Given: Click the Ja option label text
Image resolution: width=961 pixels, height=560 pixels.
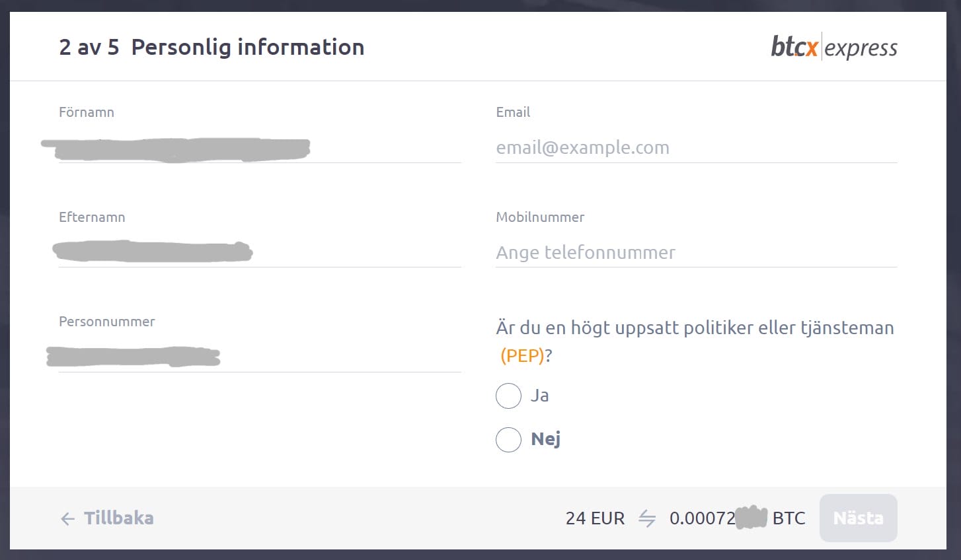Looking at the screenshot, I should pyautogui.click(x=540, y=396).
